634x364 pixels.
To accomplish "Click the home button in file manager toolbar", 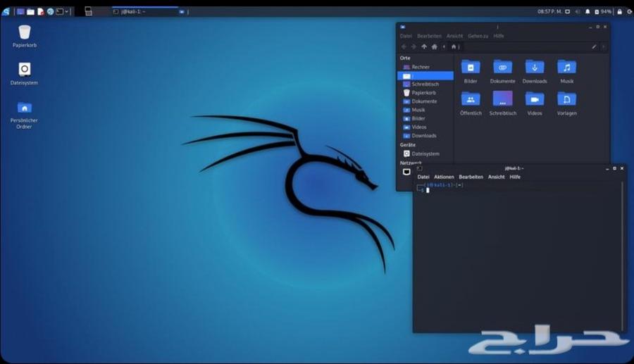I will 434,47.
